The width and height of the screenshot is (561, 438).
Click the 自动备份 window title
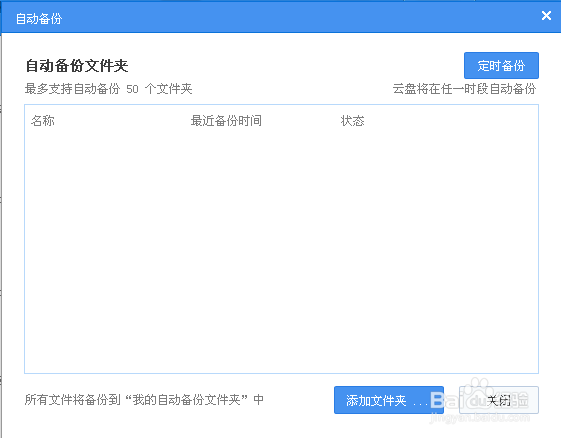click(x=39, y=18)
